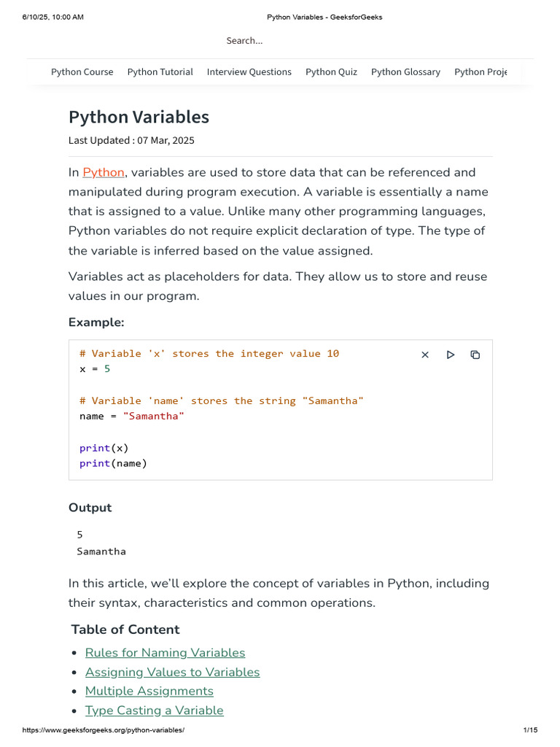Click the Python Variables article heading
The width and height of the screenshot is (560, 747).
pos(139,117)
